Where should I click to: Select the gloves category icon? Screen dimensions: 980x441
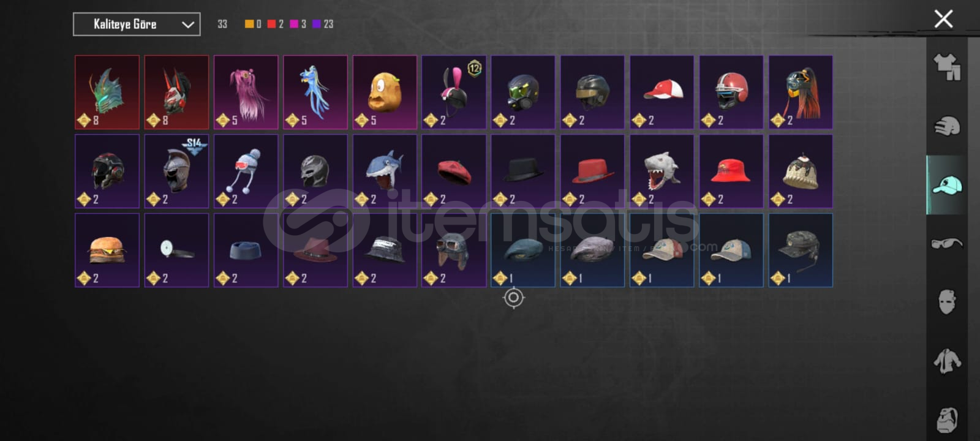pyautogui.click(x=947, y=126)
